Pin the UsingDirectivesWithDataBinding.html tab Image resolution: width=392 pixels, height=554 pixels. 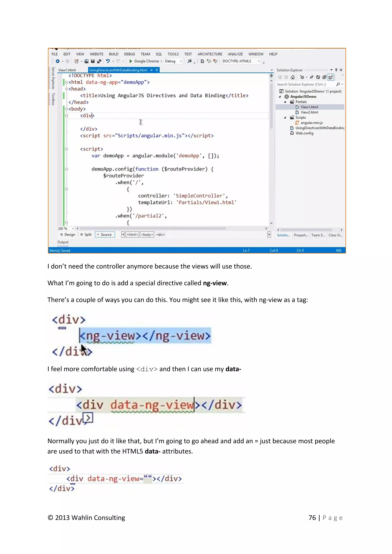(x=151, y=70)
